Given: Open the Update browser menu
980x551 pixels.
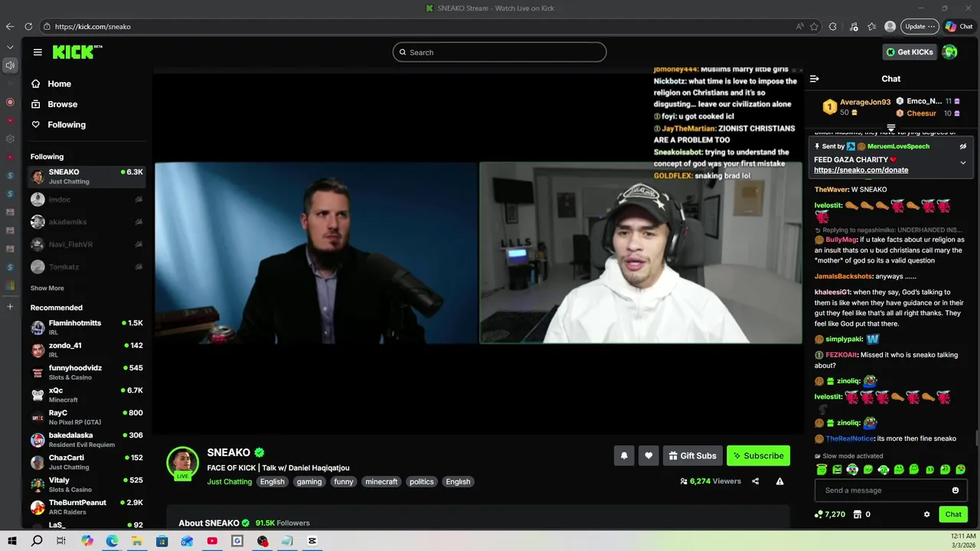Looking at the screenshot, I should [920, 26].
